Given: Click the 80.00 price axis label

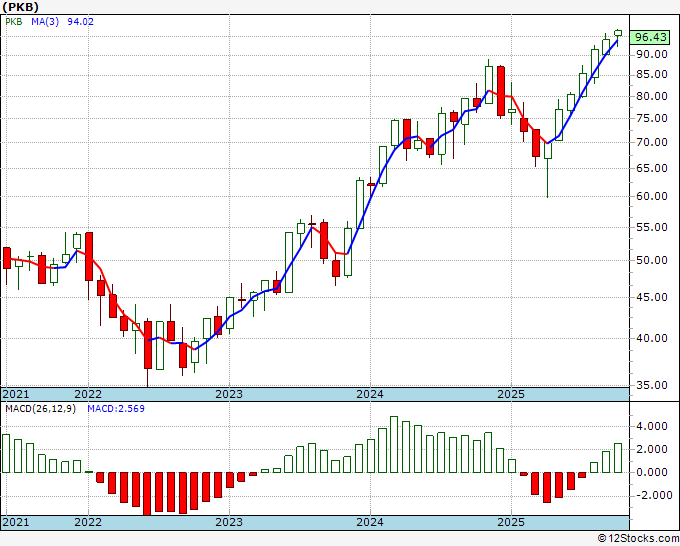Looking at the screenshot, I should (x=652, y=96).
